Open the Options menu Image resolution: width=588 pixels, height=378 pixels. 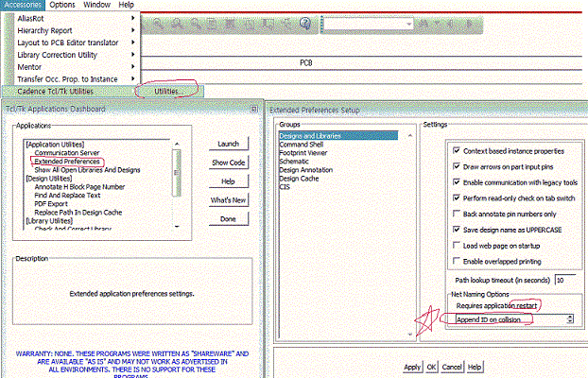[62, 5]
